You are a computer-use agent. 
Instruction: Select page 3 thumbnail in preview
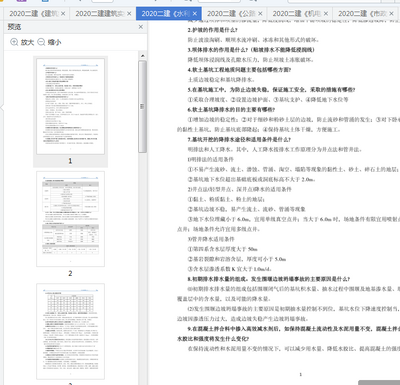70,331
